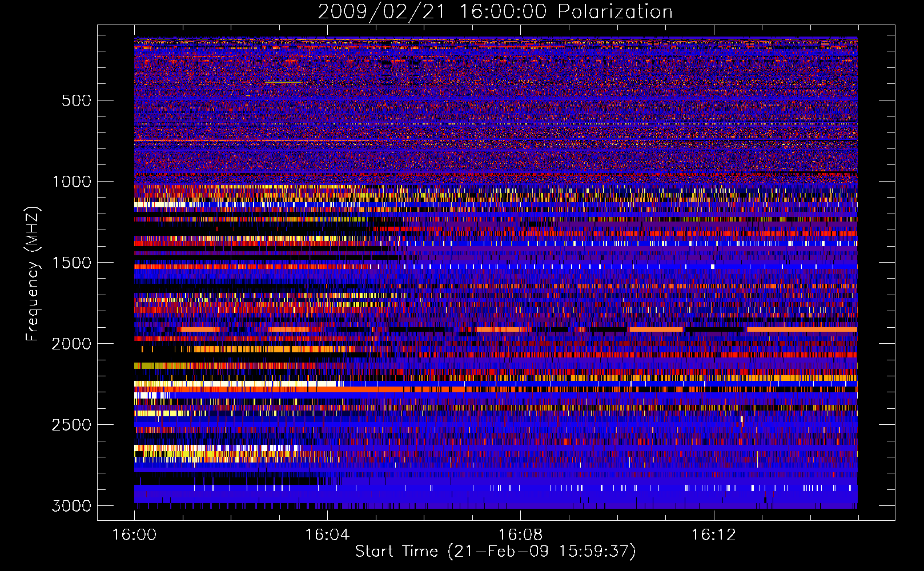924x571 pixels.
Task: Click the 'Frequency (MHZ)' axis label
Action: 33,275
